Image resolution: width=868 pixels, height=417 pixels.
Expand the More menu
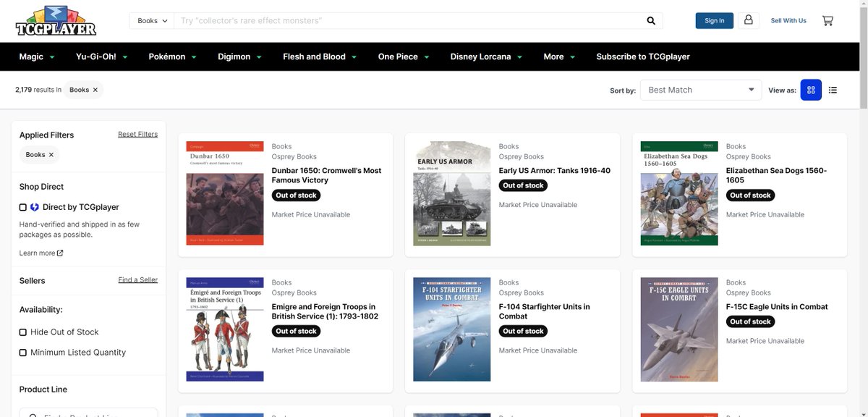pos(559,56)
